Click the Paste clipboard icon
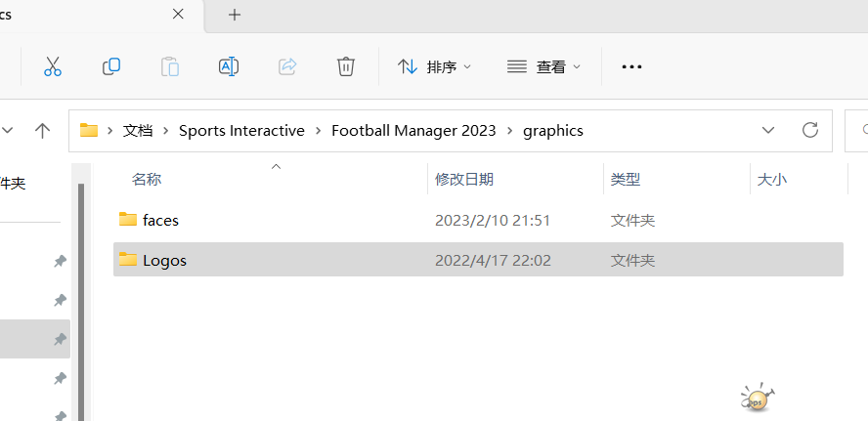 (x=170, y=67)
